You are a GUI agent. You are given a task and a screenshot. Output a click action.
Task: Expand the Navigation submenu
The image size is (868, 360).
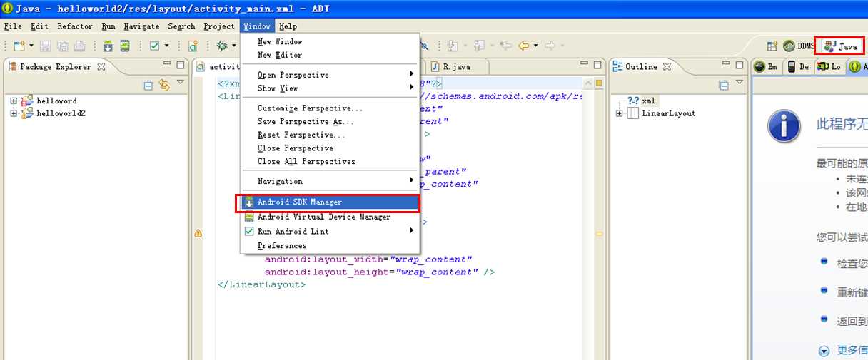[x=329, y=181]
